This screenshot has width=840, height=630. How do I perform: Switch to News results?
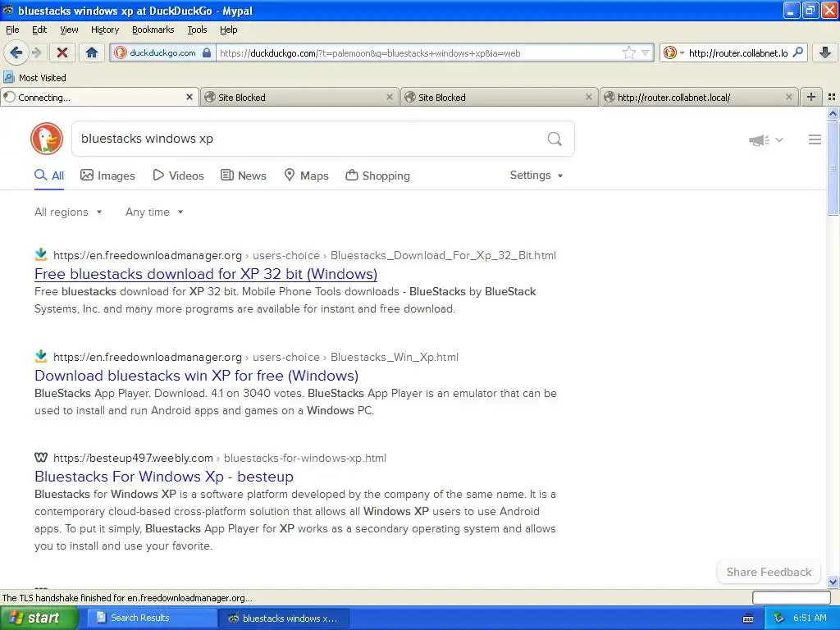click(x=243, y=176)
